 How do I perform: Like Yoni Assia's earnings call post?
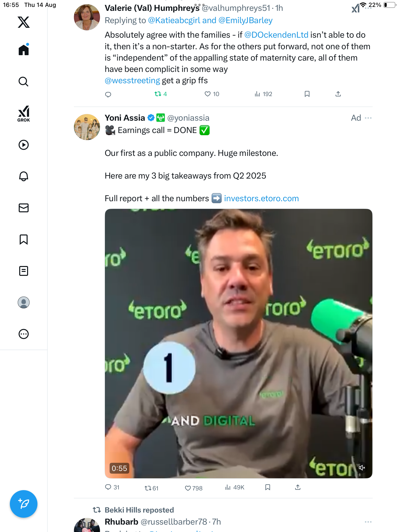pyautogui.click(x=188, y=488)
